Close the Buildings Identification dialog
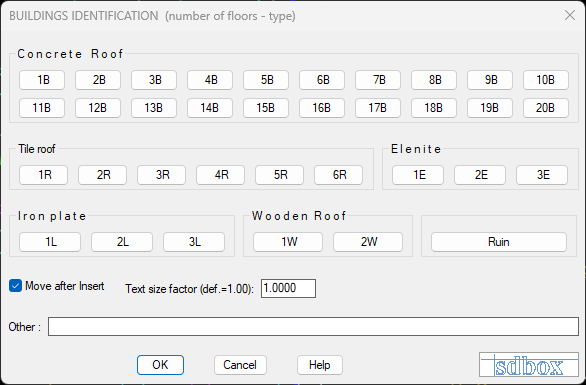The width and height of the screenshot is (586, 385). [570, 15]
